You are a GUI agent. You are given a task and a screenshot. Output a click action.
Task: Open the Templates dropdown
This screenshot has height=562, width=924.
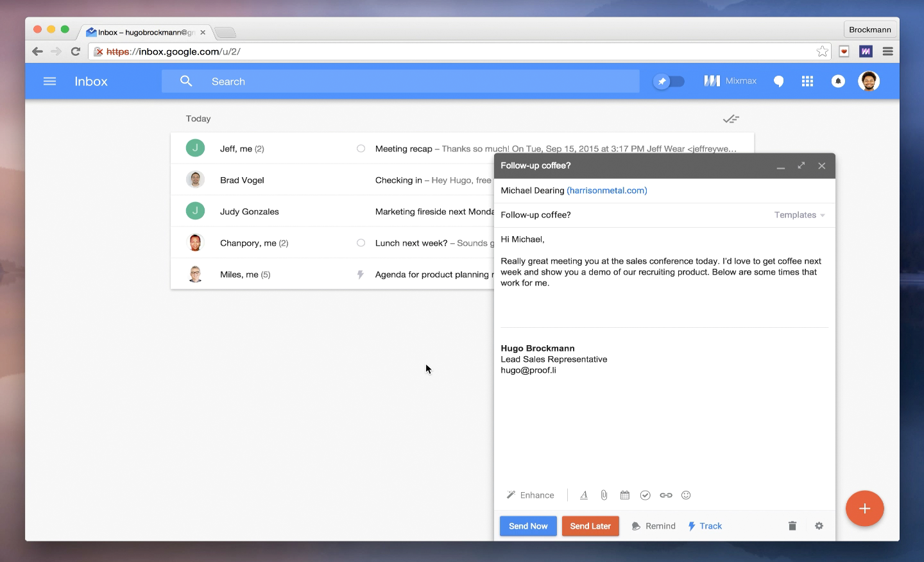800,215
